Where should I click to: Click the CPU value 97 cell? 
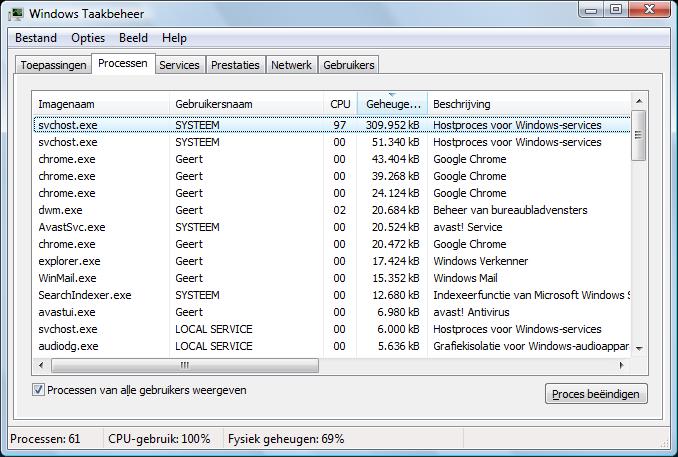click(x=339, y=125)
